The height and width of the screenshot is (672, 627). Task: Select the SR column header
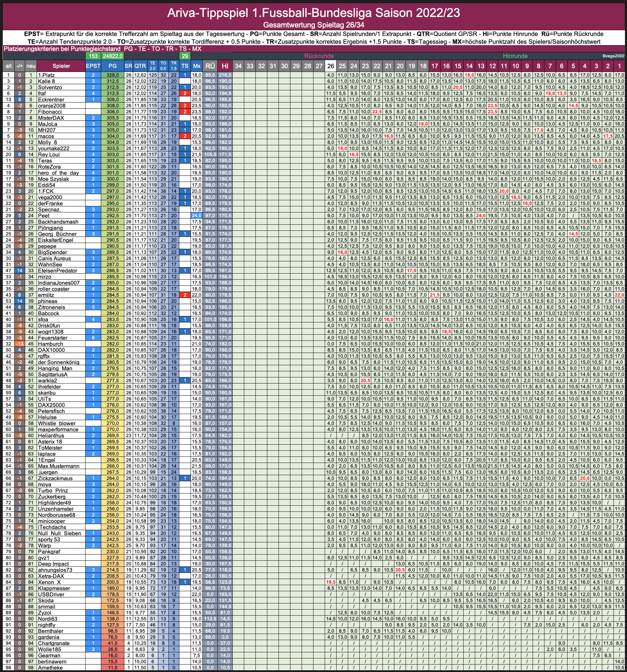point(128,66)
